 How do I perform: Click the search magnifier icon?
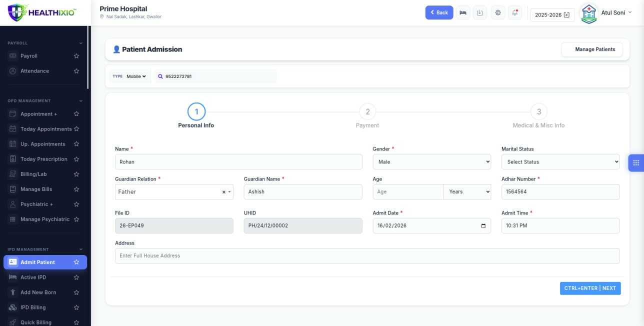(160, 76)
